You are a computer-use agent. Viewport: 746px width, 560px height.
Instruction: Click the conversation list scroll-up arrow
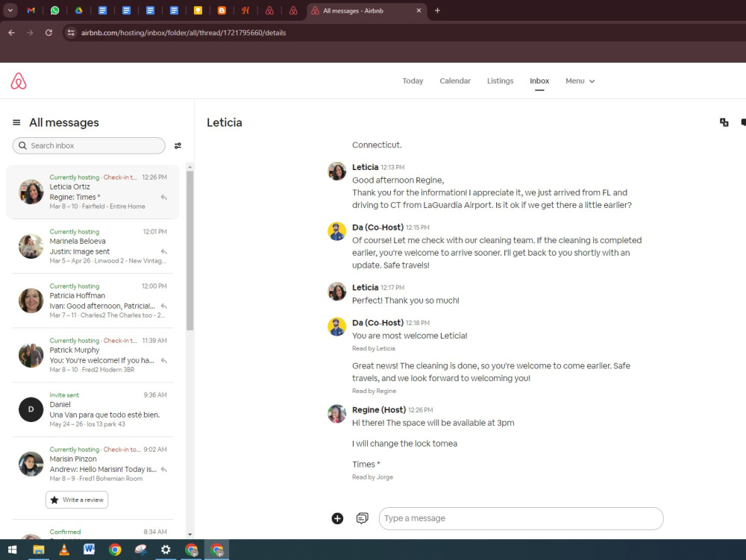click(189, 167)
